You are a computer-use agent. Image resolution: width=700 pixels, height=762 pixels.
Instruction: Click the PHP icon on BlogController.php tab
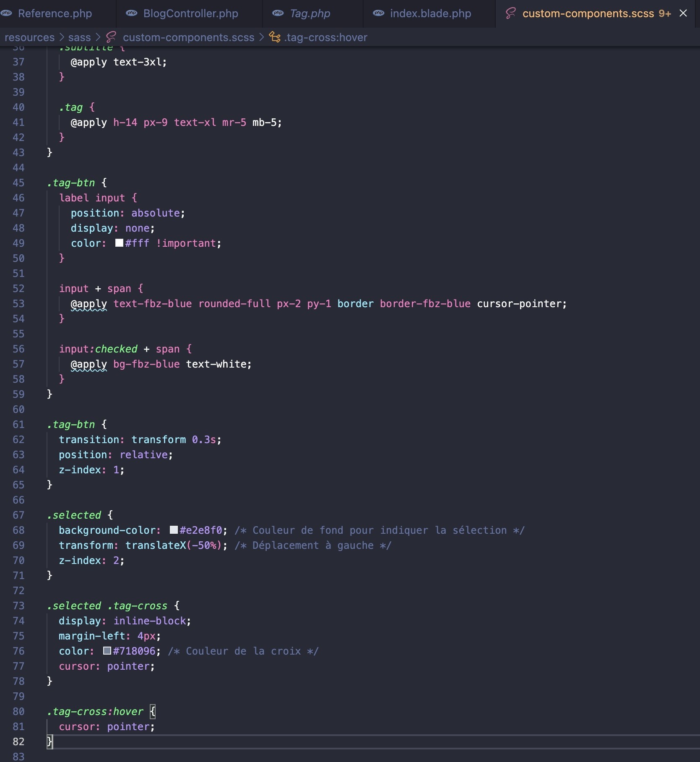click(x=132, y=13)
